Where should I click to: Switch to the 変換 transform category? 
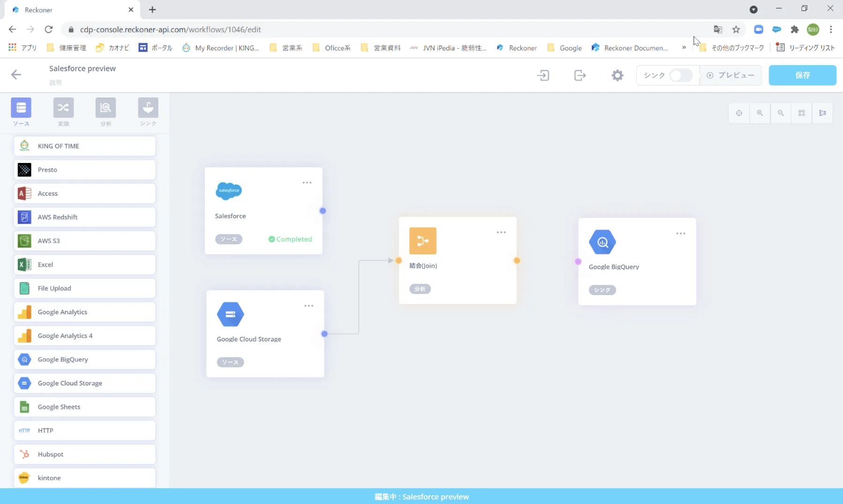coord(63,108)
